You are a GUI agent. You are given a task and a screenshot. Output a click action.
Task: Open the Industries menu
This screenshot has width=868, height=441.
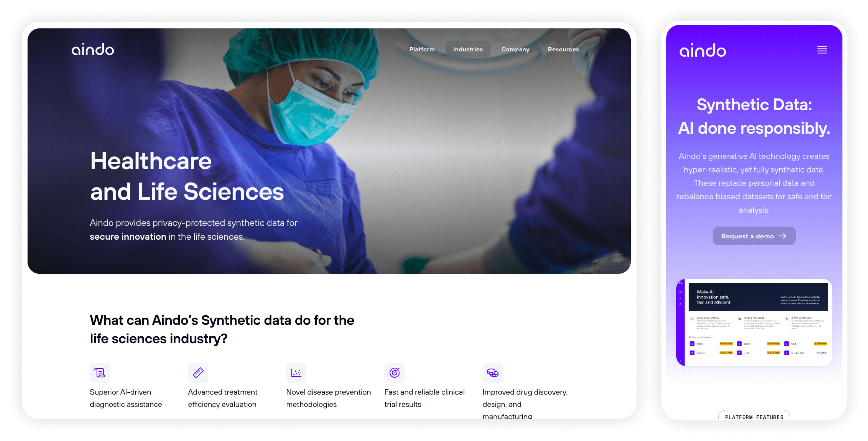click(x=468, y=49)
